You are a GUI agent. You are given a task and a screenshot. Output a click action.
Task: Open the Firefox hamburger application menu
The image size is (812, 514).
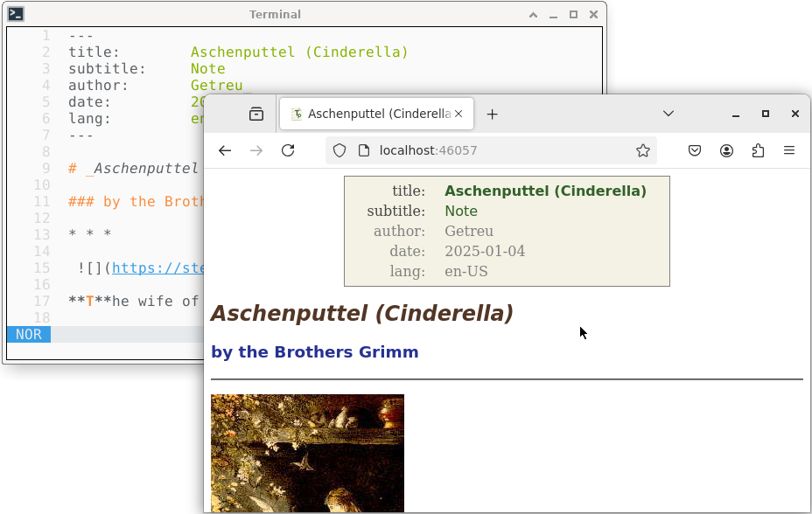789,150
